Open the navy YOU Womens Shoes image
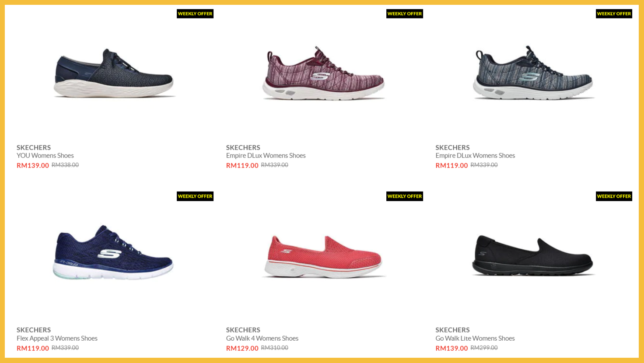 (114, 73)
